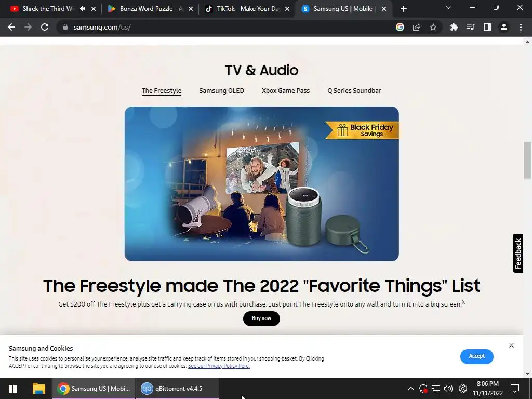Reload the Samsung page
The width and height of the screenshot is (532, 399).
click(45, 27)
